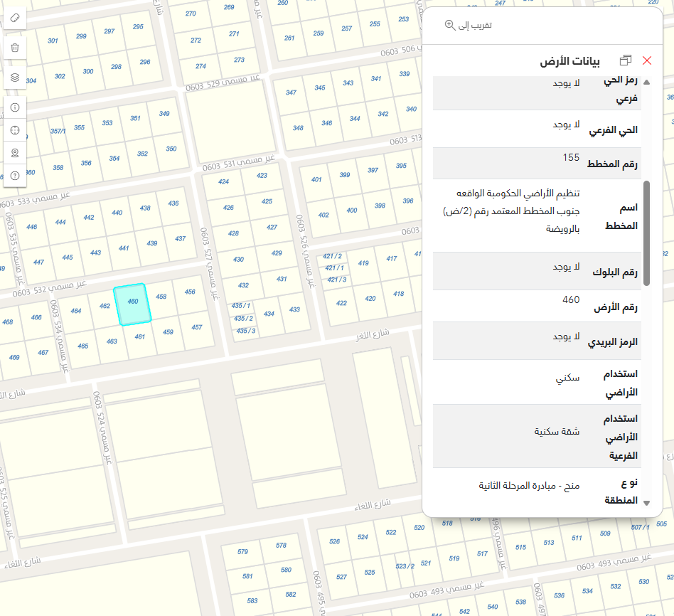The image size is (674, 616).
Task: Click the land number value 460 in panel
Action: [x=571, y=300]
